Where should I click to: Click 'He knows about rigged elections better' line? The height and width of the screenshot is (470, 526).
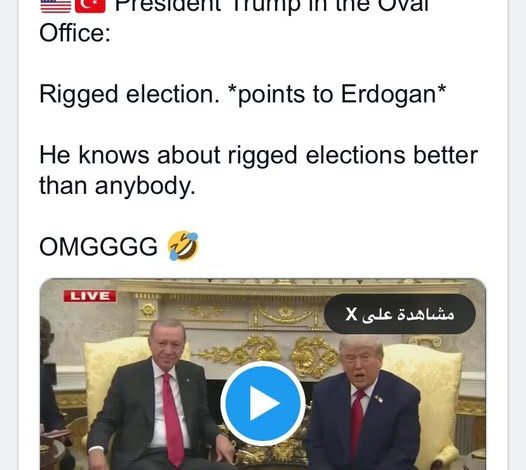258,156
